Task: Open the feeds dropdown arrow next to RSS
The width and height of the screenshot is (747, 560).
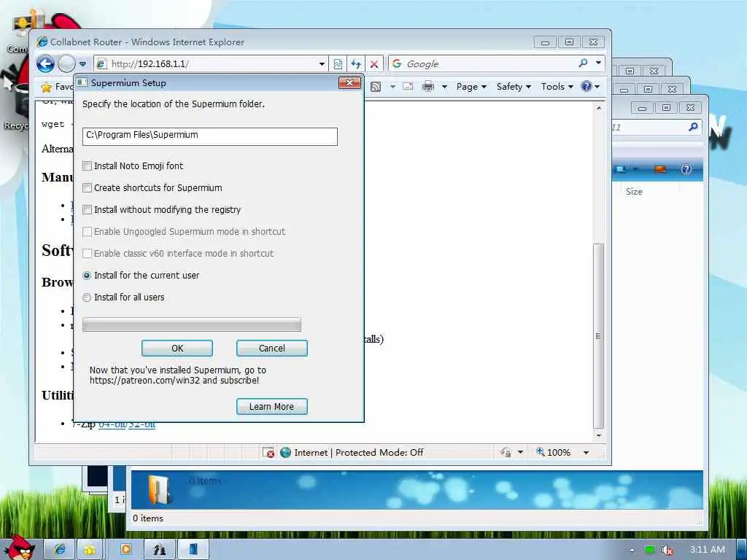Action: point(392,87)
